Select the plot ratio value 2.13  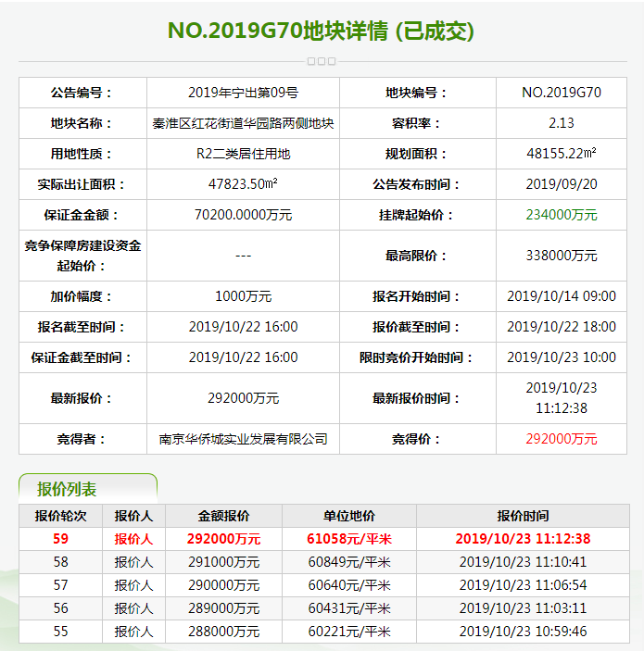click(x=562, y=123)
